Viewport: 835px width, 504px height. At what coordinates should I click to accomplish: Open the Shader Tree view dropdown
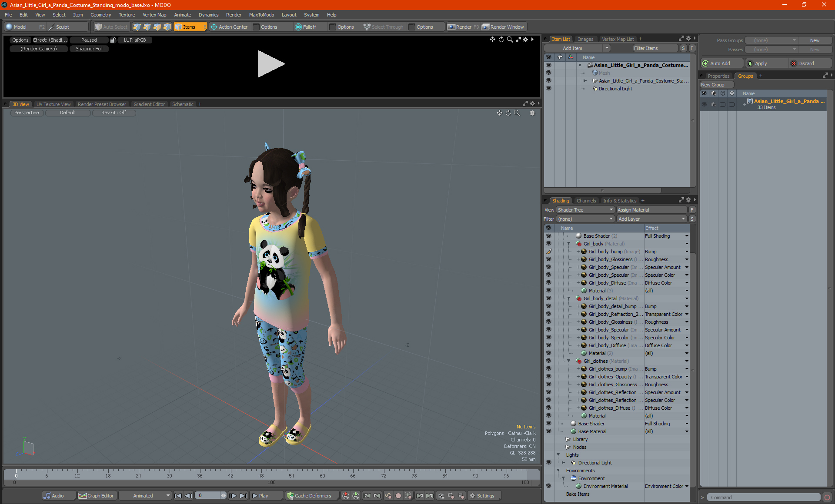(x=585, y=210)
